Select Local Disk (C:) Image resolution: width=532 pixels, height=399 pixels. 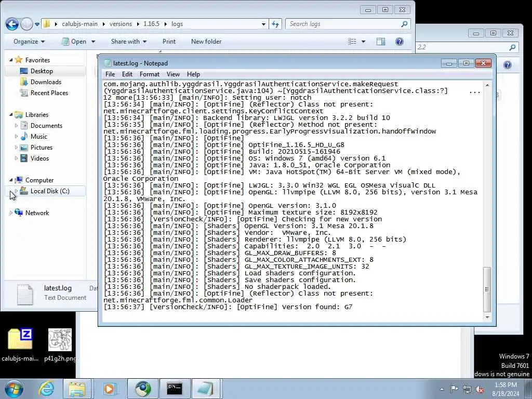pos(50,191)
